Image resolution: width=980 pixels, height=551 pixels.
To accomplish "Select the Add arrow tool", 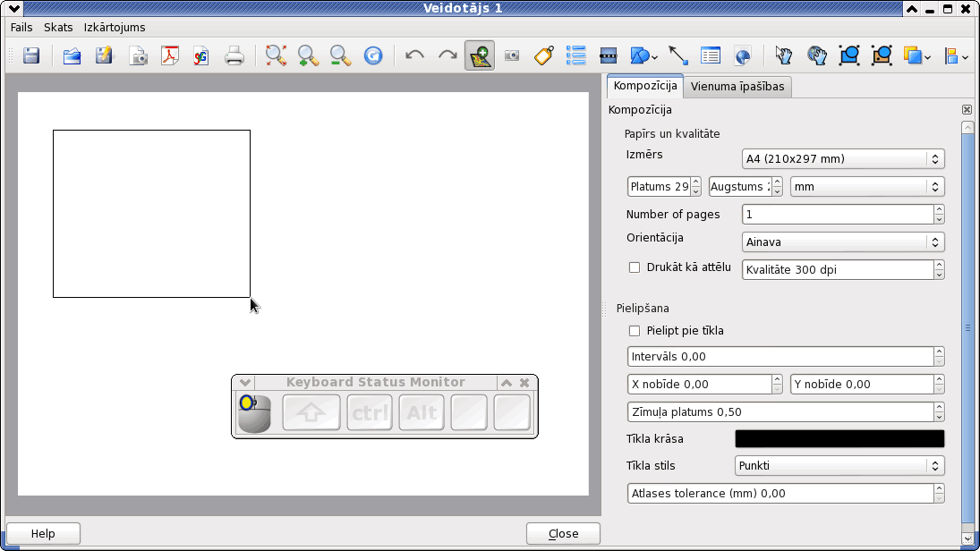I will click(x=678, y=55).
